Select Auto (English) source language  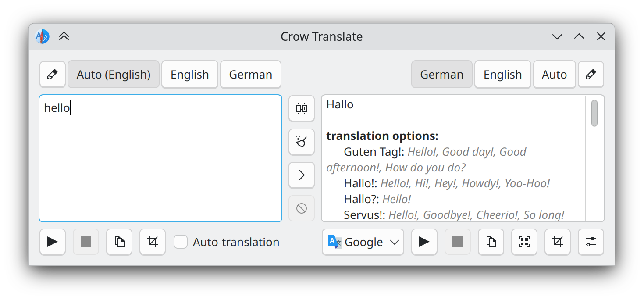(x=114, y=75)
